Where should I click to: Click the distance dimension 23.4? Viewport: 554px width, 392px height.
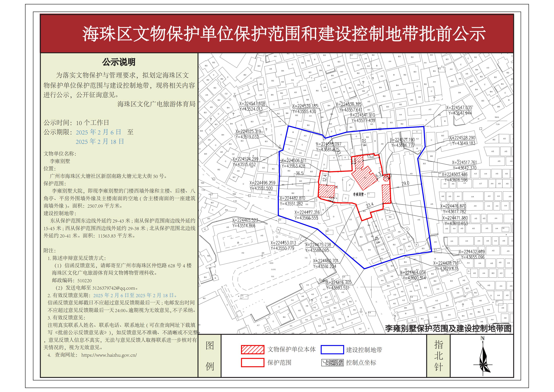click(369, 205)
